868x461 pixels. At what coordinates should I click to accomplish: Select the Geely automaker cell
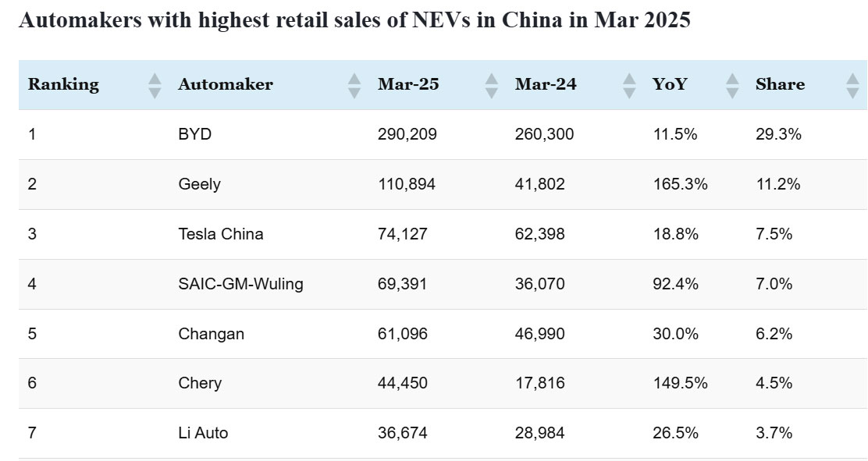pyautogui.click(x=199, y=184)
